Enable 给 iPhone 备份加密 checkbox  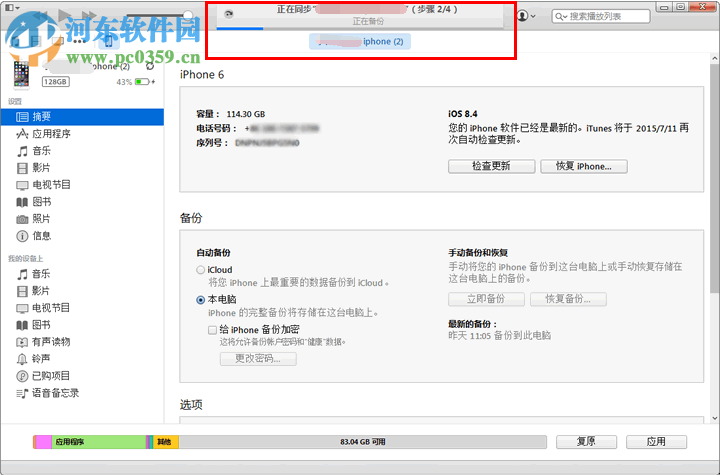tap(212, 330)
